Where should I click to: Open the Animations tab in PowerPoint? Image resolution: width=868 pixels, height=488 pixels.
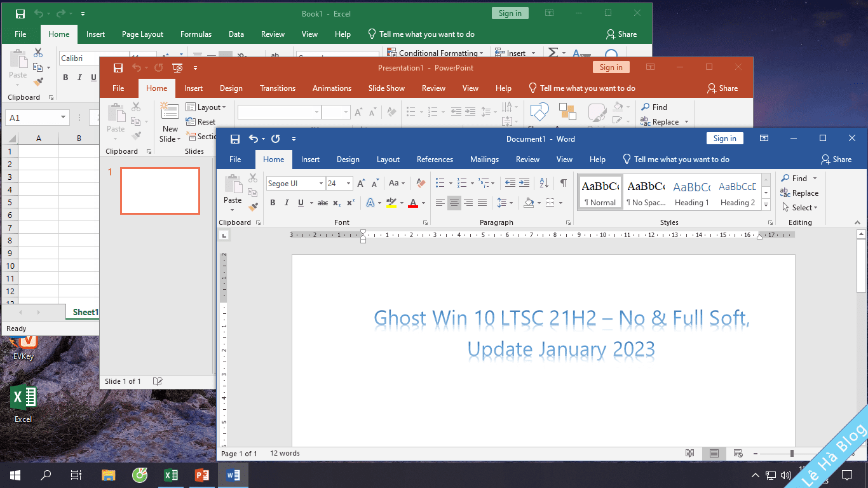(332, 88)
